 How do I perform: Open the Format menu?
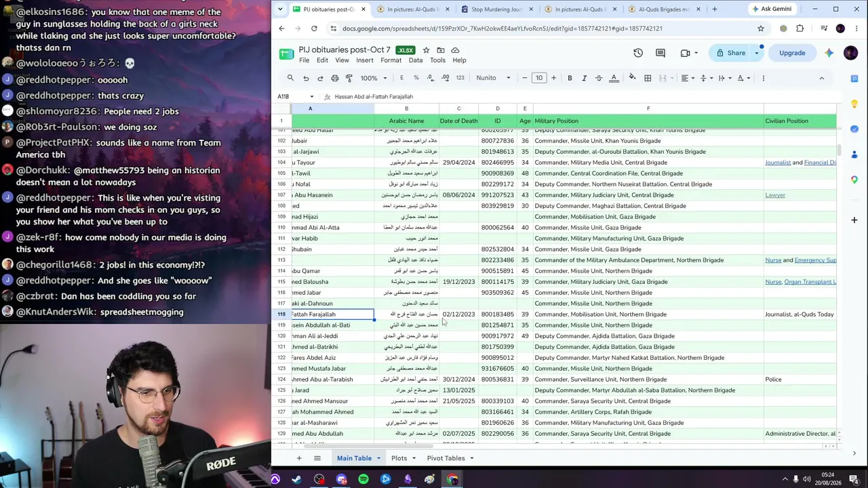391,60
